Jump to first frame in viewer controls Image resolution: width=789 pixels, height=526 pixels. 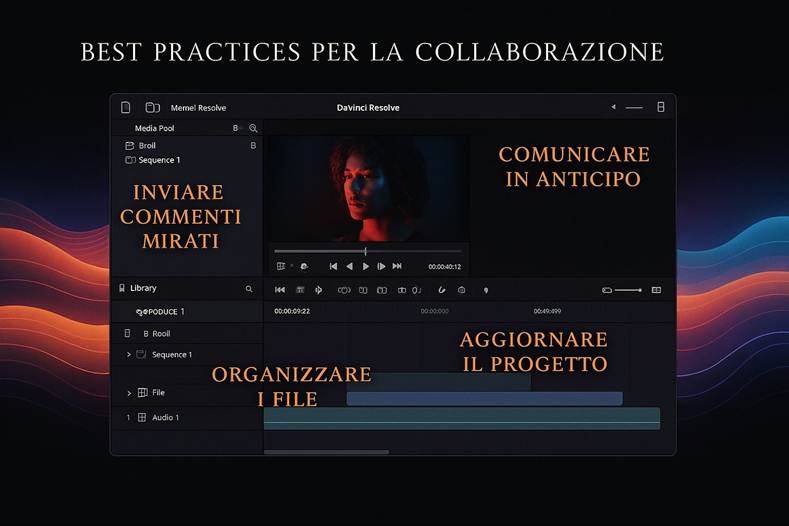pyautogui.click(x=333, y=266)
